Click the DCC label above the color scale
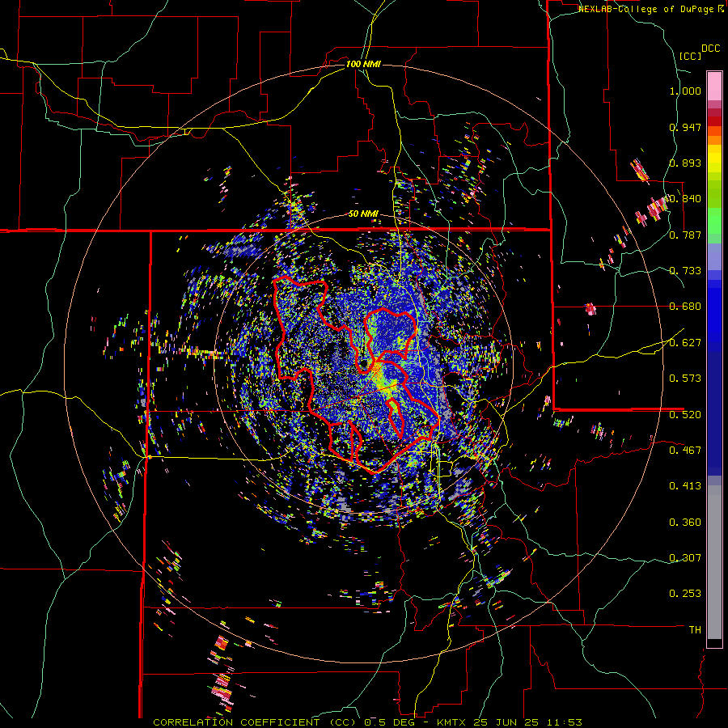 coord(710,49)
